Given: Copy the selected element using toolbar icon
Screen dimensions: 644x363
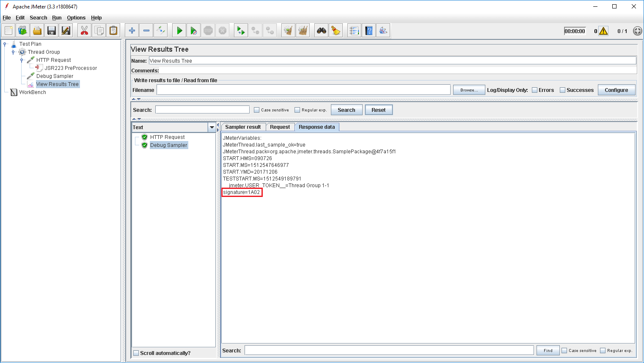Looking at the screenshot, I should (x=99, y=30).
